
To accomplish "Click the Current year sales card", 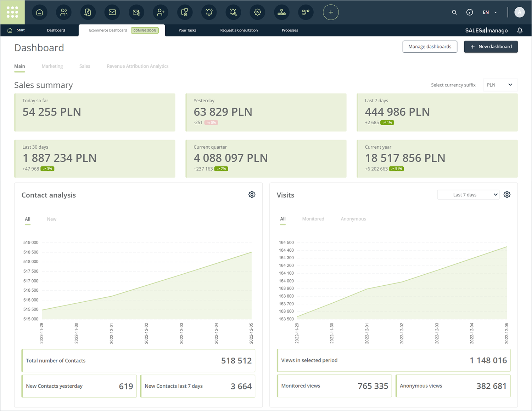I will tap(437, 159).
